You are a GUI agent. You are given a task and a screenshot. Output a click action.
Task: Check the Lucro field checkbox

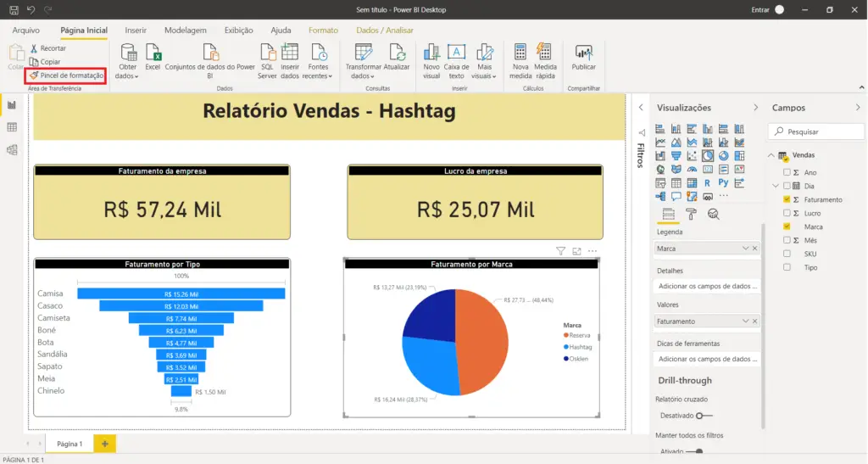[787, 213]
